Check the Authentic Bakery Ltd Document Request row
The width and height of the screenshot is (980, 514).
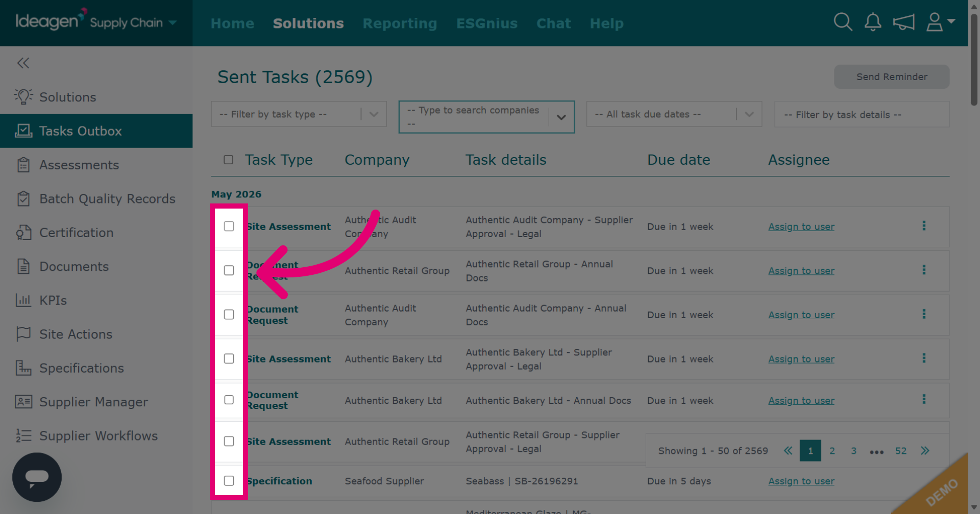coord(229,400)
